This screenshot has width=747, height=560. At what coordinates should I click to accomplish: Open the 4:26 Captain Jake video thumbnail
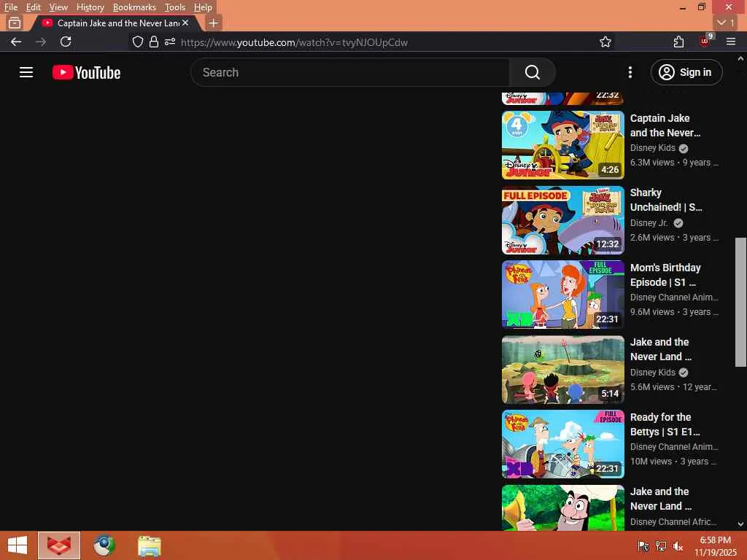point(562,145)
